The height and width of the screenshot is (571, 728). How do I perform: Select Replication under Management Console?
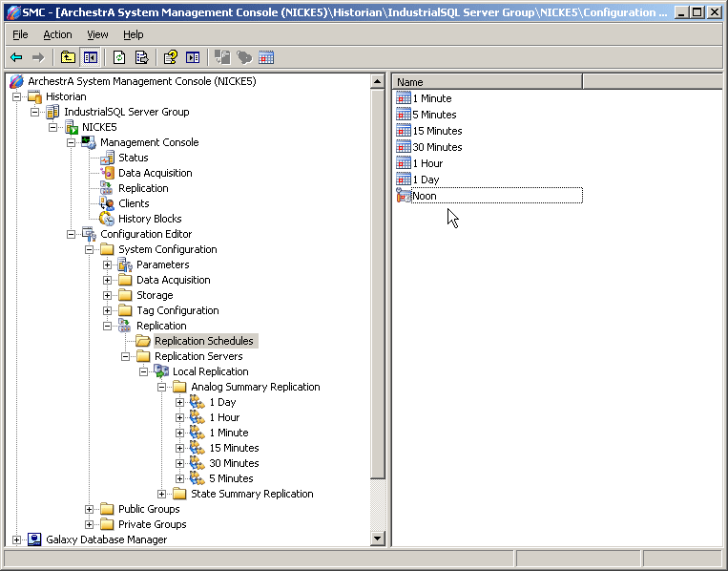(x=143, y=188)
